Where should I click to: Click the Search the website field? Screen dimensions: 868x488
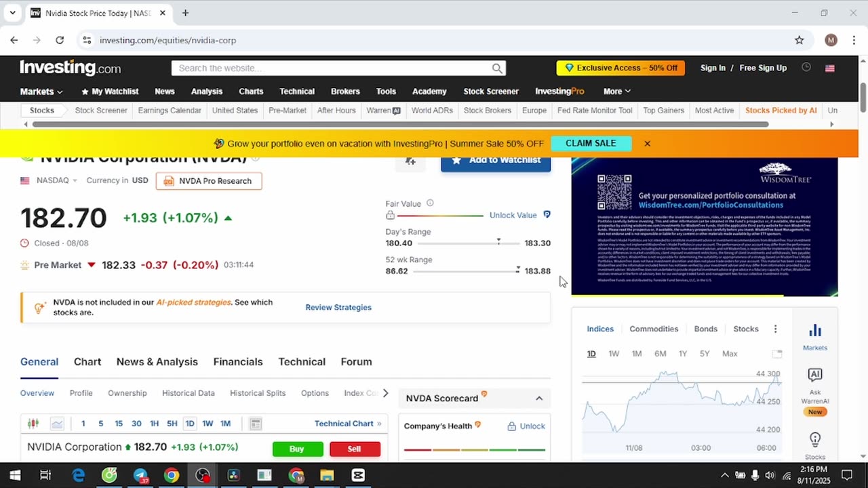coord(338,68)
